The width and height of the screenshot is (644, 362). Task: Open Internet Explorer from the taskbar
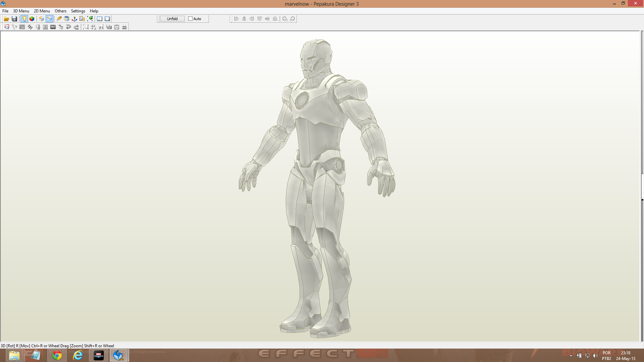pyautogui.click(x=78, y=355)
